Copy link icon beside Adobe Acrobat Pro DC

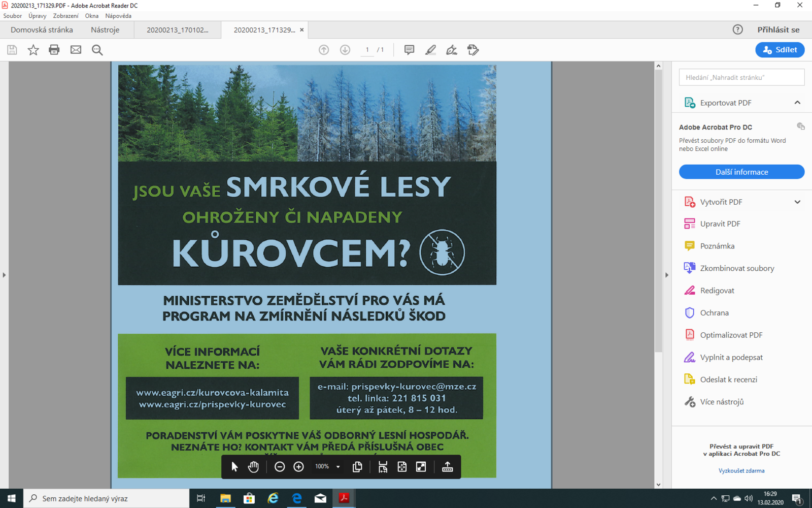click(x=800, y=126)
